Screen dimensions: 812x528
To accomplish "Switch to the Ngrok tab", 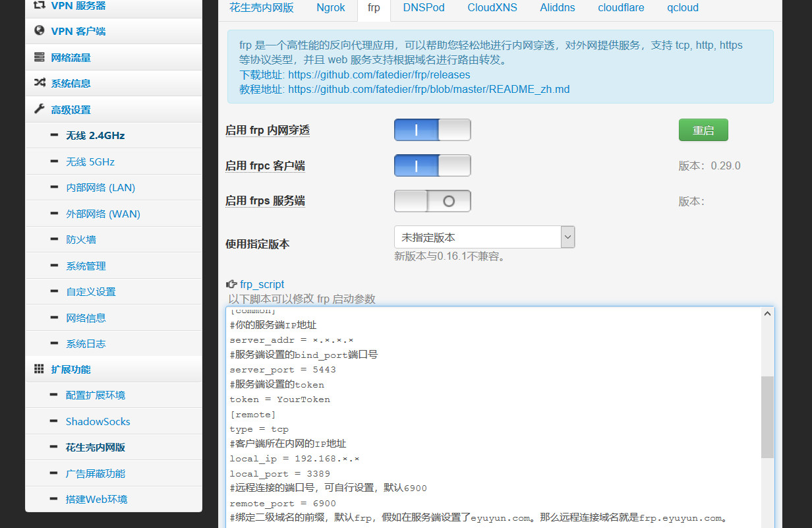I will [x=330, y=8].
